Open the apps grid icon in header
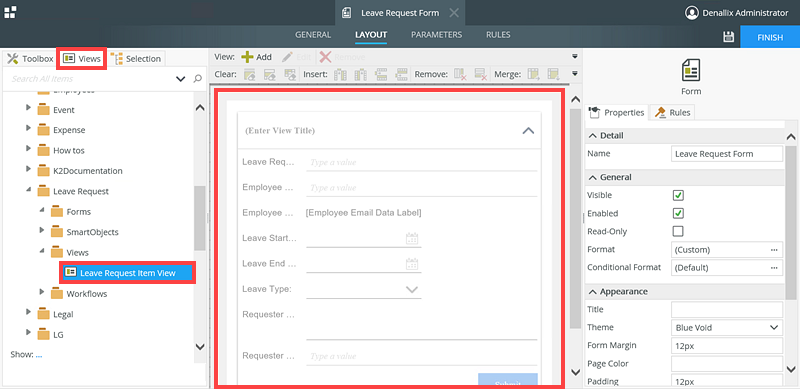The height and width of the screenshot is (389, 800). (x=10, y=12)
